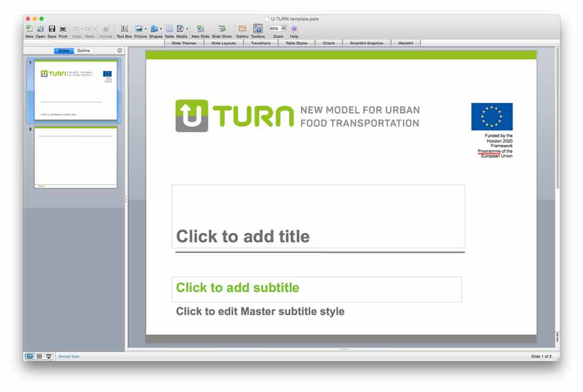Screen dimensions: 583x392
Task: Open the Slide Layouts tab
Action: (x=223, y=43)
